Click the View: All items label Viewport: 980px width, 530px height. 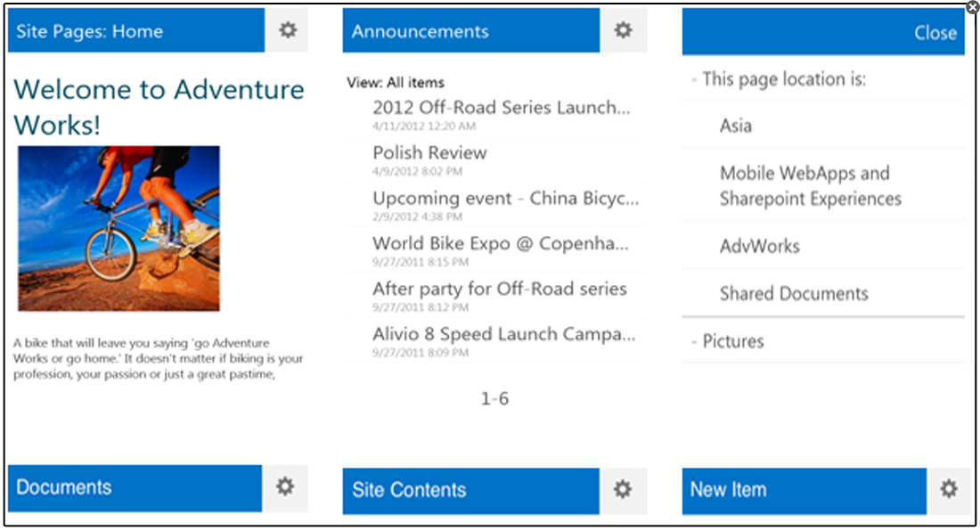coord(396,83)
